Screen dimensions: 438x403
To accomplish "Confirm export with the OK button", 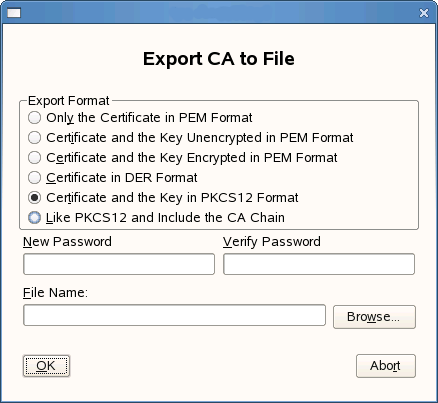I will pos(46,366).
